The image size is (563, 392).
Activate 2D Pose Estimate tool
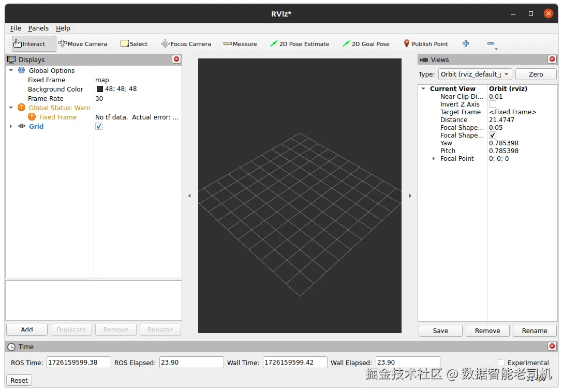(300, 44)
